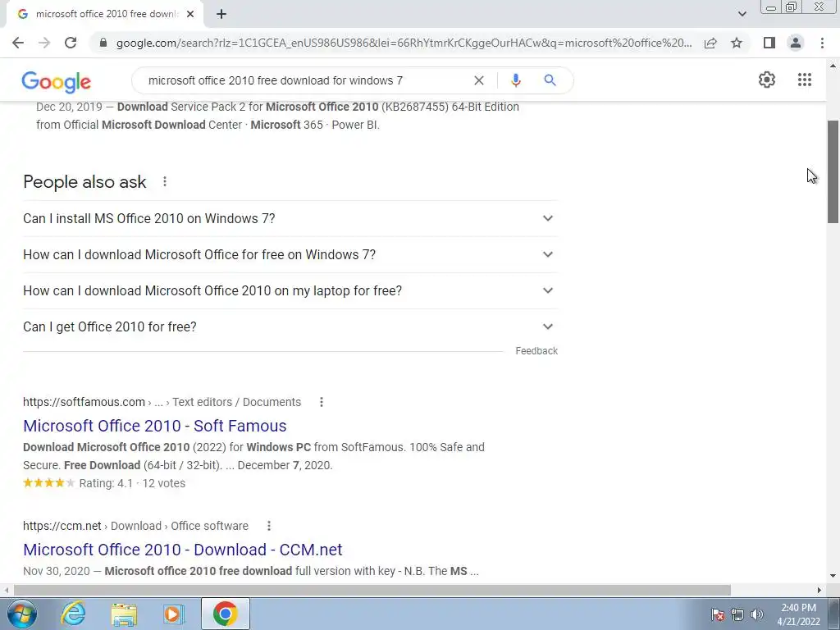The image size is (840, 630).
Task: Reload the current page
Action: pyautogui.click(x=71, y=43)
